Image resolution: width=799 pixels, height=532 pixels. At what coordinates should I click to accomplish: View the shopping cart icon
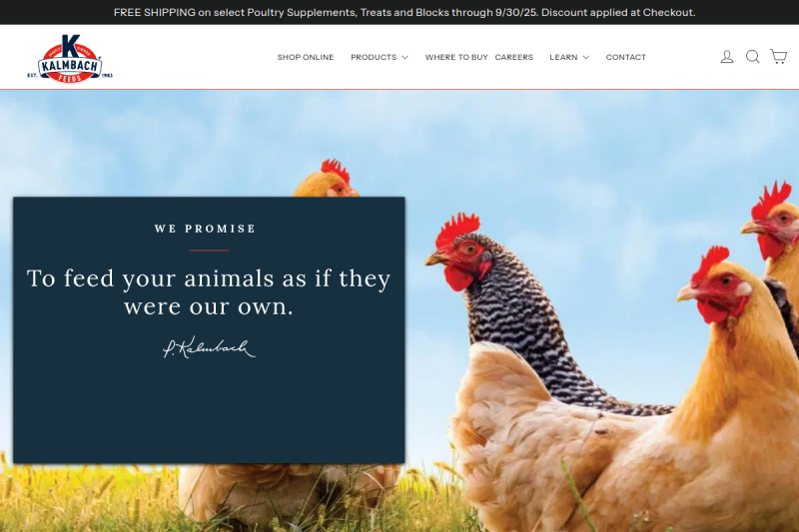(778, 57)
